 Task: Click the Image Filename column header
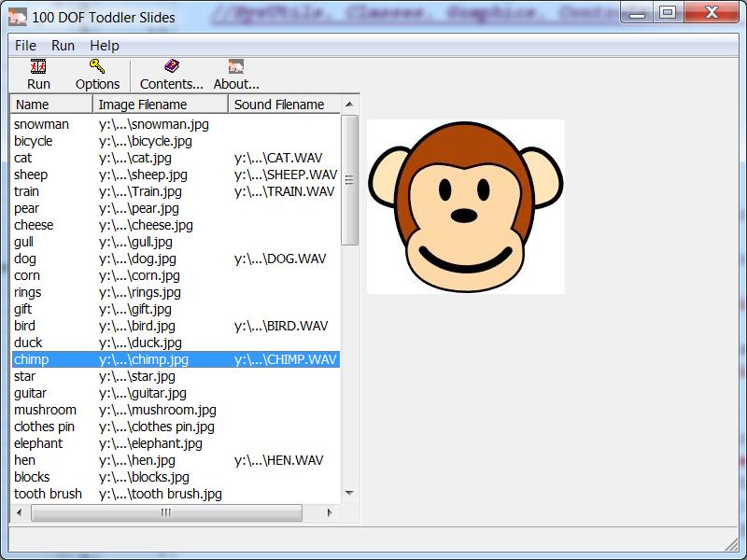(160, 105)
